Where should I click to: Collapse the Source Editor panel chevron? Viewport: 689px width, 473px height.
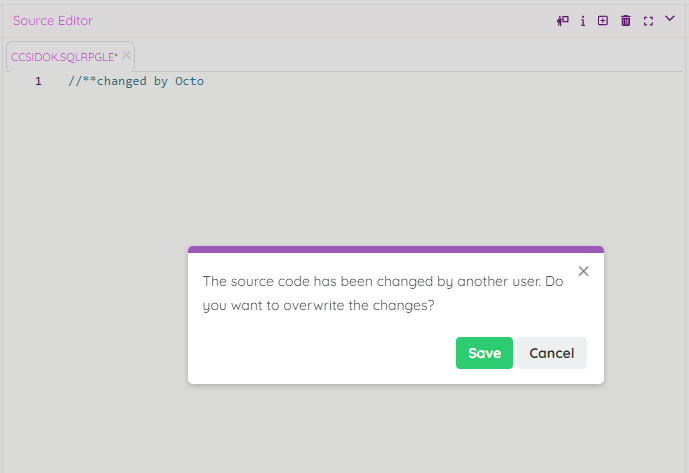(x=670, y=19)
